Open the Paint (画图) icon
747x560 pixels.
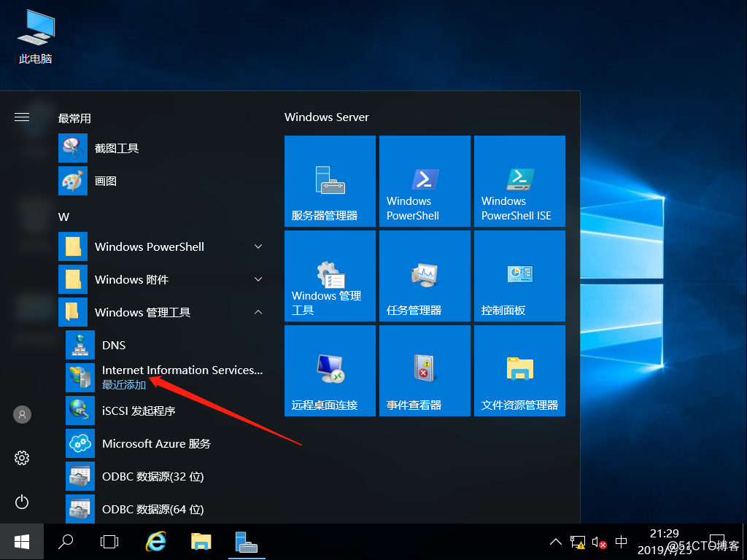click(x=73, y=181)
